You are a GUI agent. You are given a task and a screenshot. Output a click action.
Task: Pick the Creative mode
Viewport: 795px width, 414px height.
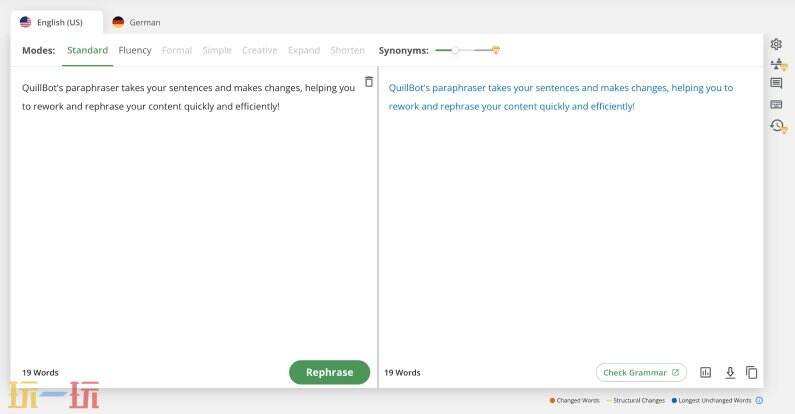click(259, 50)
